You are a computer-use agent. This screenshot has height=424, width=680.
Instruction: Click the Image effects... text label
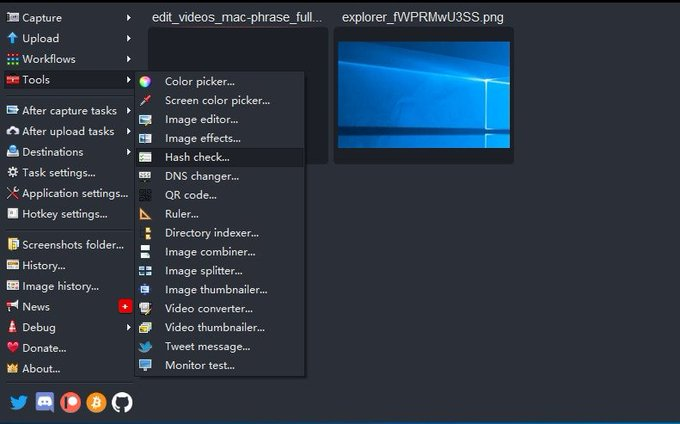(x=203, y=138)
